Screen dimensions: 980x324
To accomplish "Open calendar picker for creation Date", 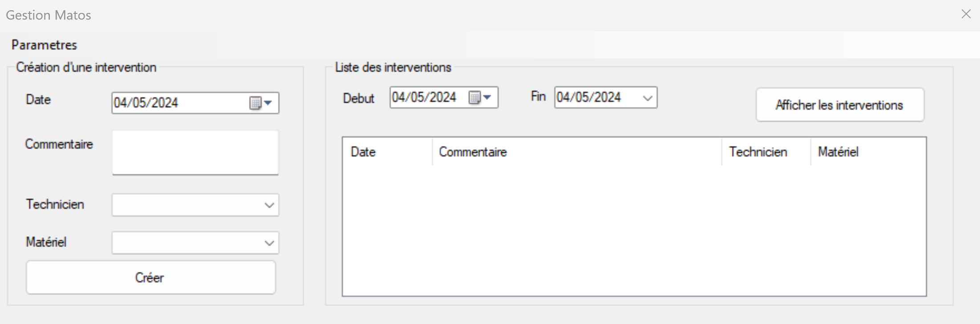I will pos(260,103).
